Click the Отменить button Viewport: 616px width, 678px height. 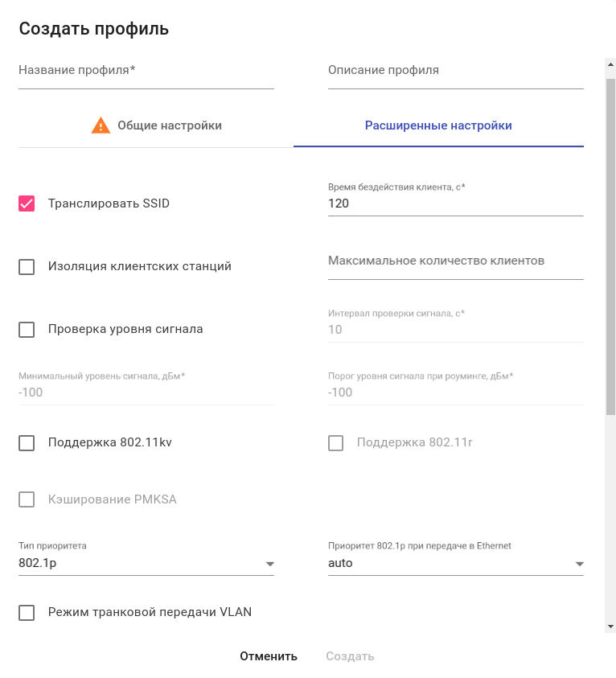click(x=269, y=656)
